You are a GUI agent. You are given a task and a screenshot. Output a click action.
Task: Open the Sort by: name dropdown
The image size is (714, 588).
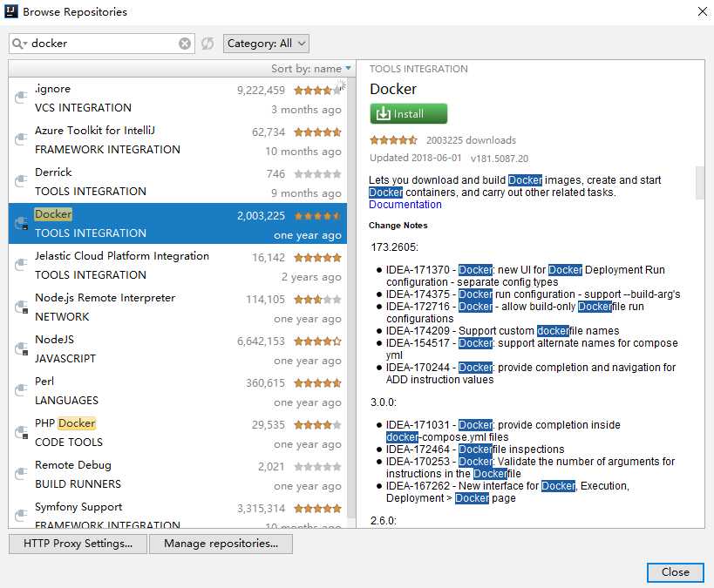tap(311, 69)
